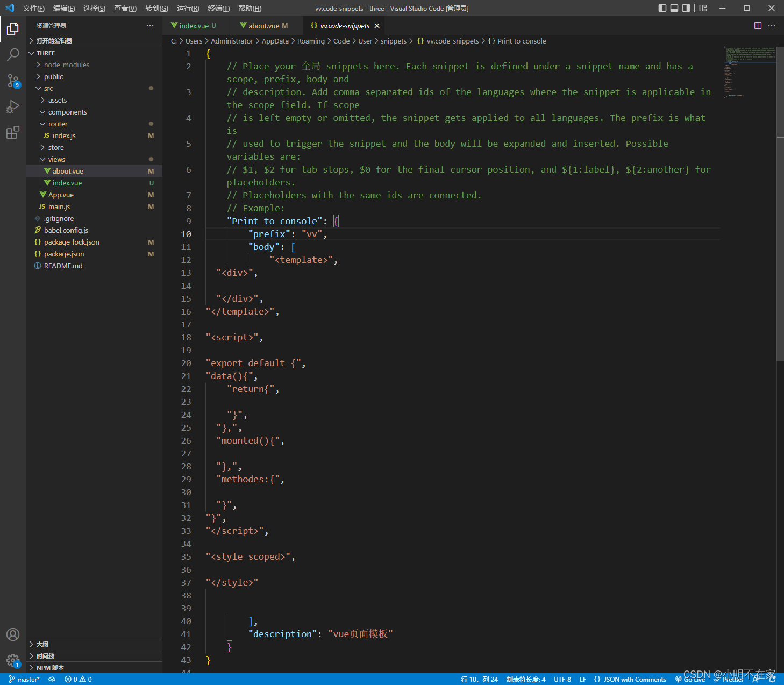Switch to the about.vue editor tab
Image resolution: width=784 pixels, height=685 pixels.
click(266, 26)
